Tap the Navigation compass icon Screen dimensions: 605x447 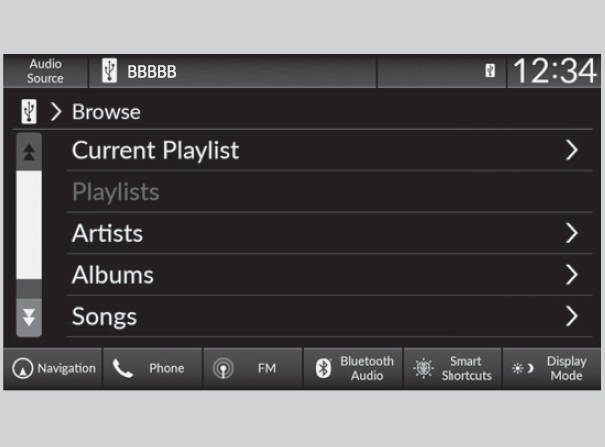tap(23, 368)
